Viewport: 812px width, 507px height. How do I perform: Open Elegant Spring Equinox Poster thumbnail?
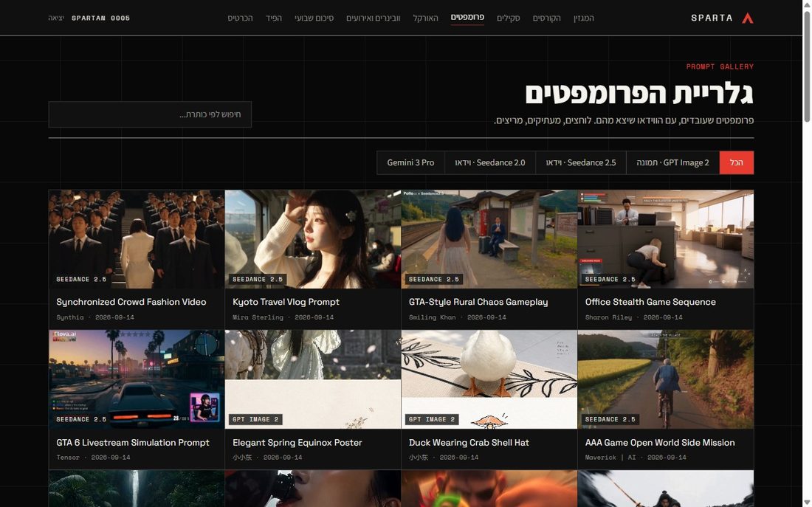click(313, 379)
